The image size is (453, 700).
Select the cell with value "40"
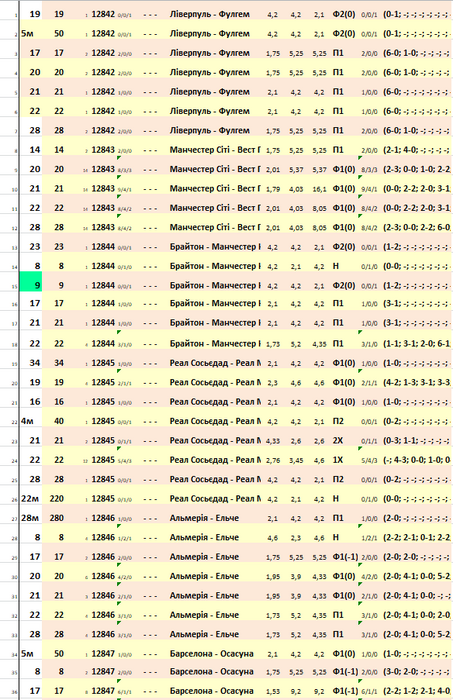coord(59,421)
